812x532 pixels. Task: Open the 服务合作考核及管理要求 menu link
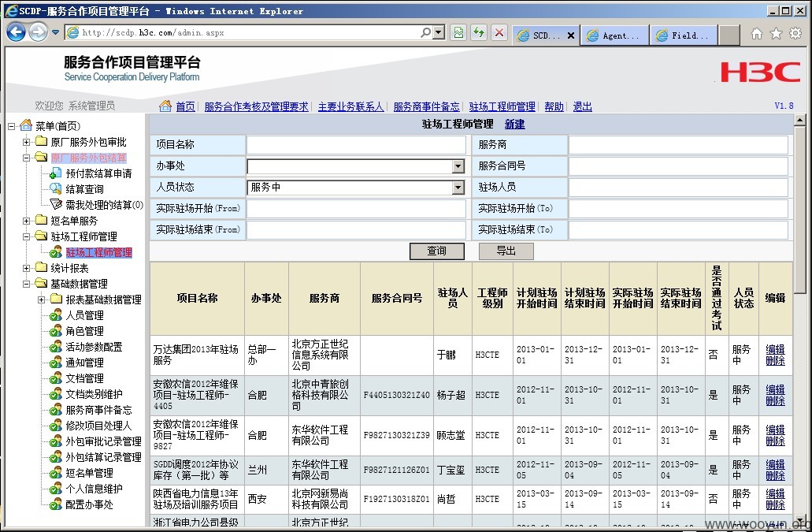[256, 106]
